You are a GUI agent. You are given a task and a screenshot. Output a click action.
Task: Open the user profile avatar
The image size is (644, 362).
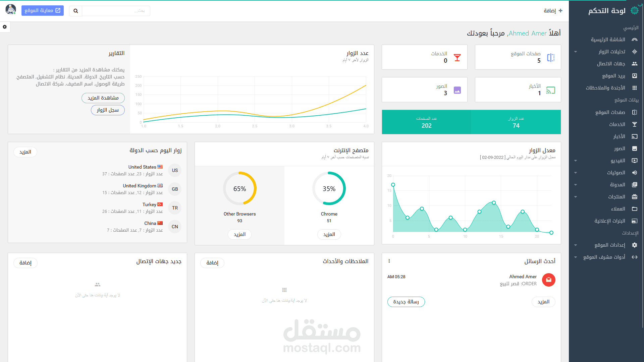pyautogui.click(x=11, y=9)
